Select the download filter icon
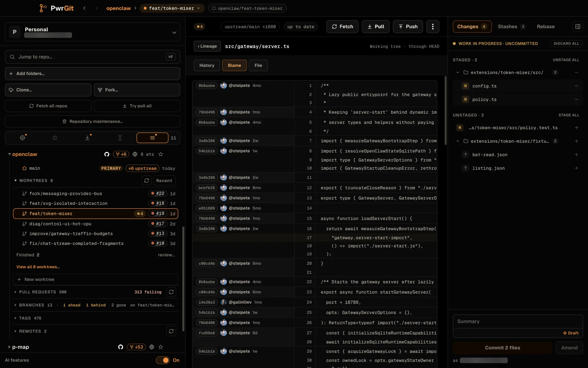588x368 pixels. click(x=88, y=137)
